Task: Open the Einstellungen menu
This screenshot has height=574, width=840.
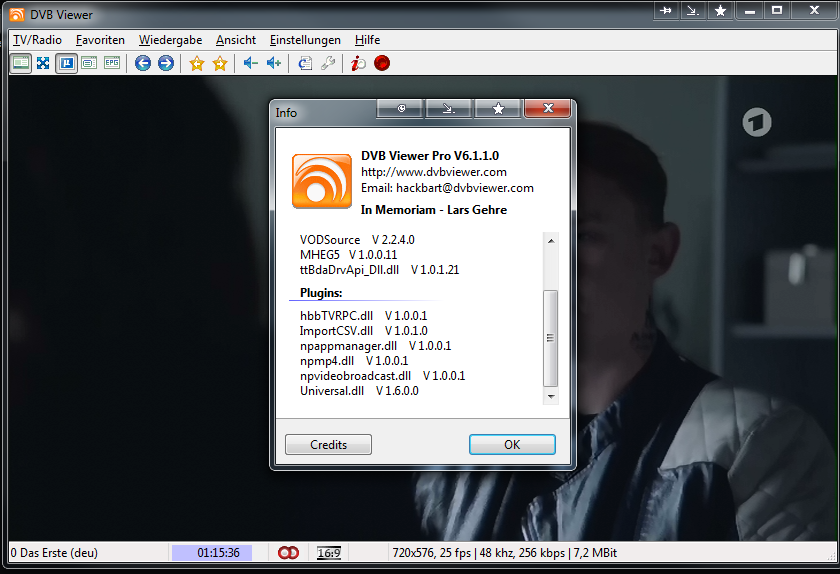Action: pyautogui.click(x=305, y=40)
